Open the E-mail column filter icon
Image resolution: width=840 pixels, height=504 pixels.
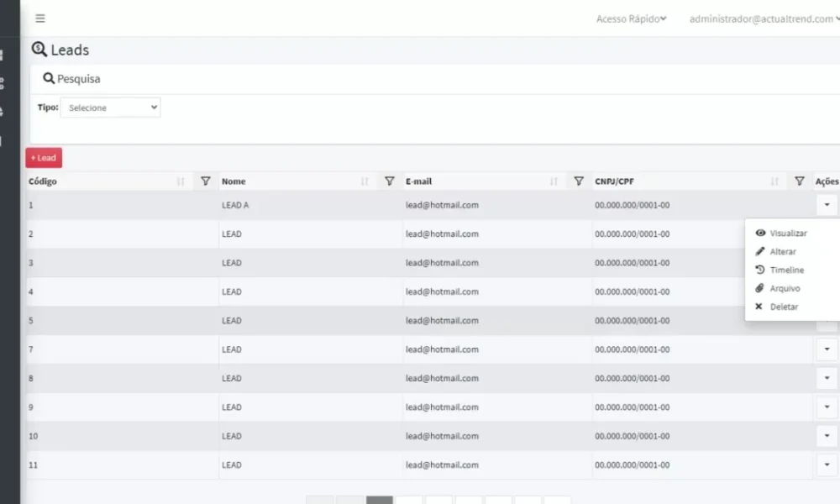(x=579, y=181)
